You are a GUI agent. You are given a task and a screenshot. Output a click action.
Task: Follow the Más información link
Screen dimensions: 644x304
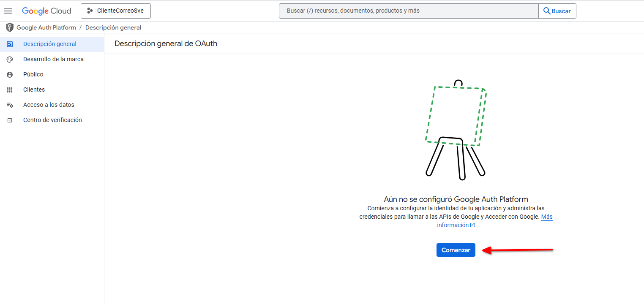[453, 225]
